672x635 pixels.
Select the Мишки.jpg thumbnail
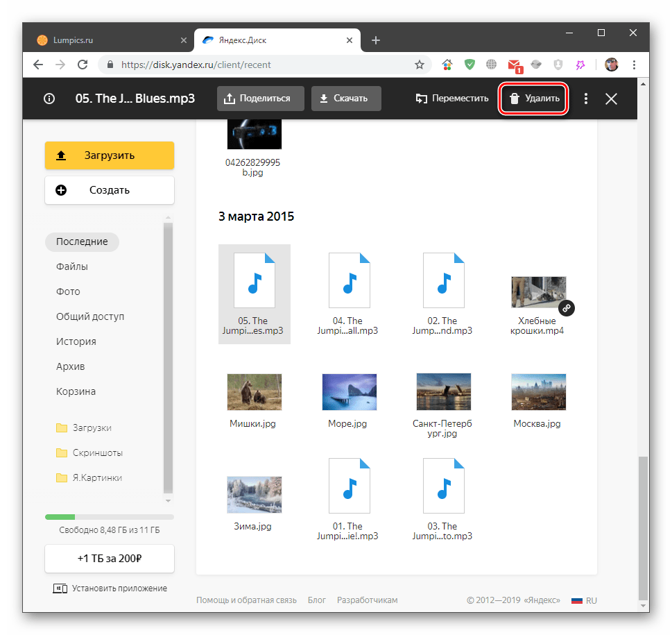coord(254,392)
